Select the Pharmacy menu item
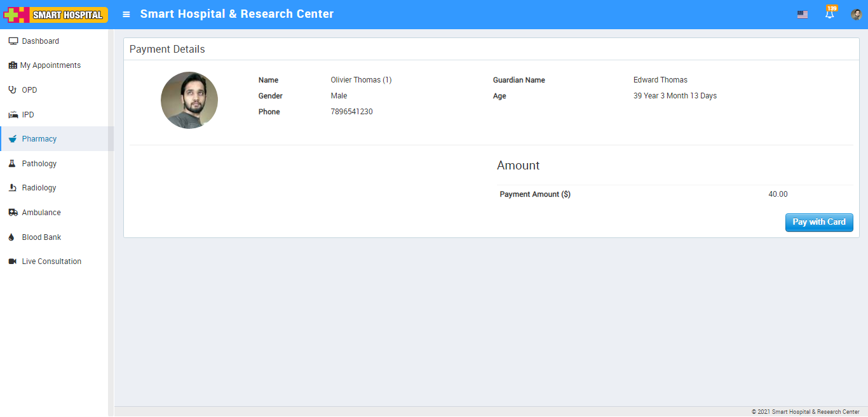 coord(39,139)
